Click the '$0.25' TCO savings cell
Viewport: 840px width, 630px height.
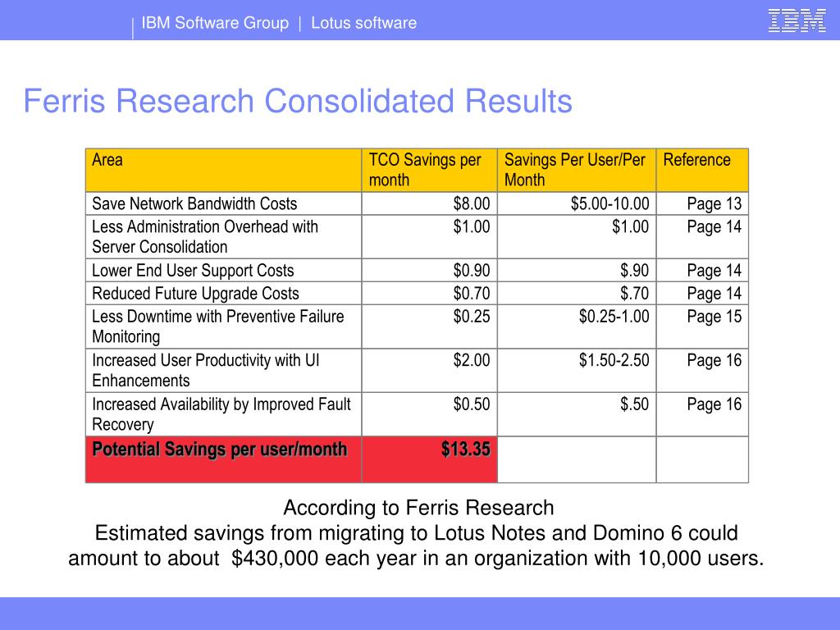[430, 326]
